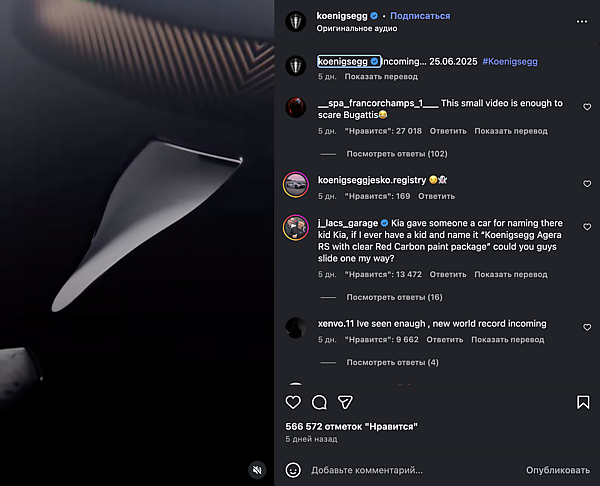This screenshot has width=600, height=486.
Task: Like j_lacs_garage comment heart
Action: [x=587, y=227]
